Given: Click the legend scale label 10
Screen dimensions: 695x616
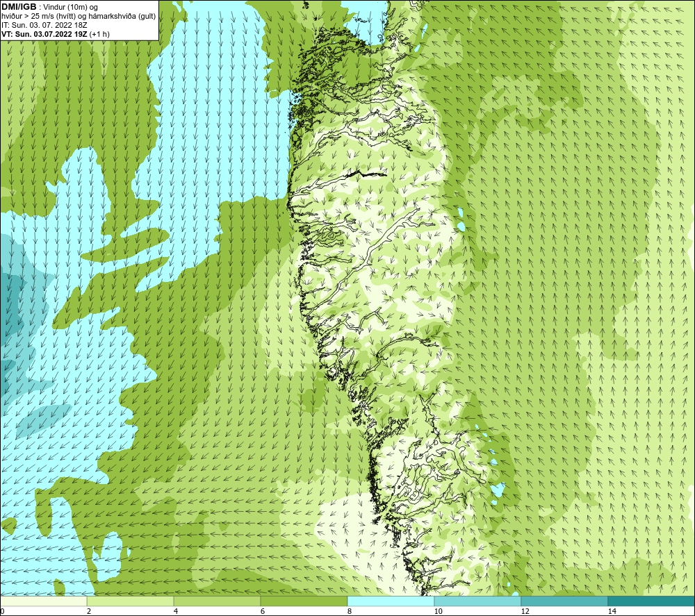Looking at the screenshot, I should (x=438, y=611).
